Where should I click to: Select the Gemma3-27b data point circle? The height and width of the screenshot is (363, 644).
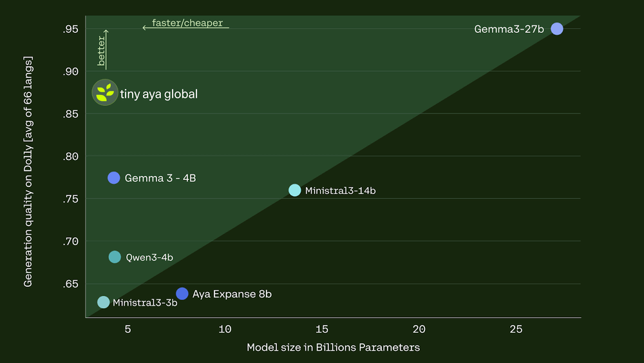(557, 28)
